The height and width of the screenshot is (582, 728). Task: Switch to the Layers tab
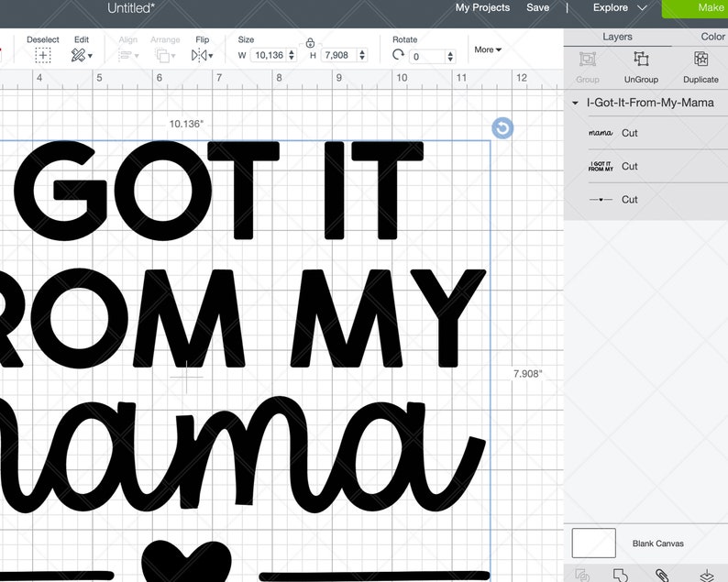617,37
